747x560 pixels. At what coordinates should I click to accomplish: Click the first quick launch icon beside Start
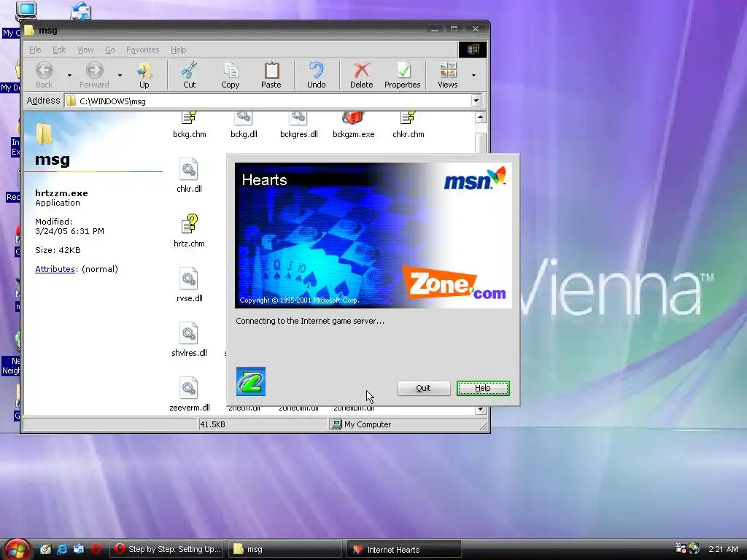45,549
